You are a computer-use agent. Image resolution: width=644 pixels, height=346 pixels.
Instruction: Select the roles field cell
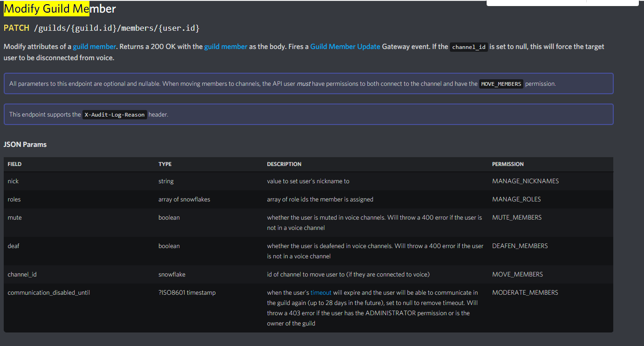coord(14,199)
